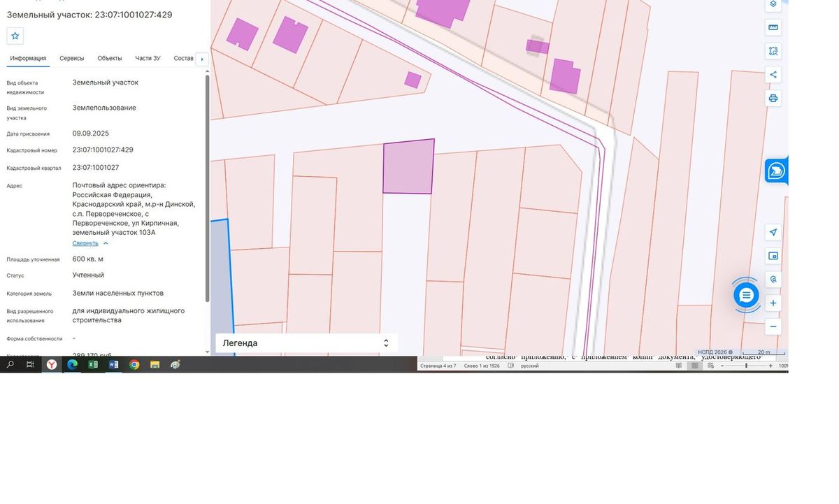Open the Части ЗУ tab

click(148, 58)
